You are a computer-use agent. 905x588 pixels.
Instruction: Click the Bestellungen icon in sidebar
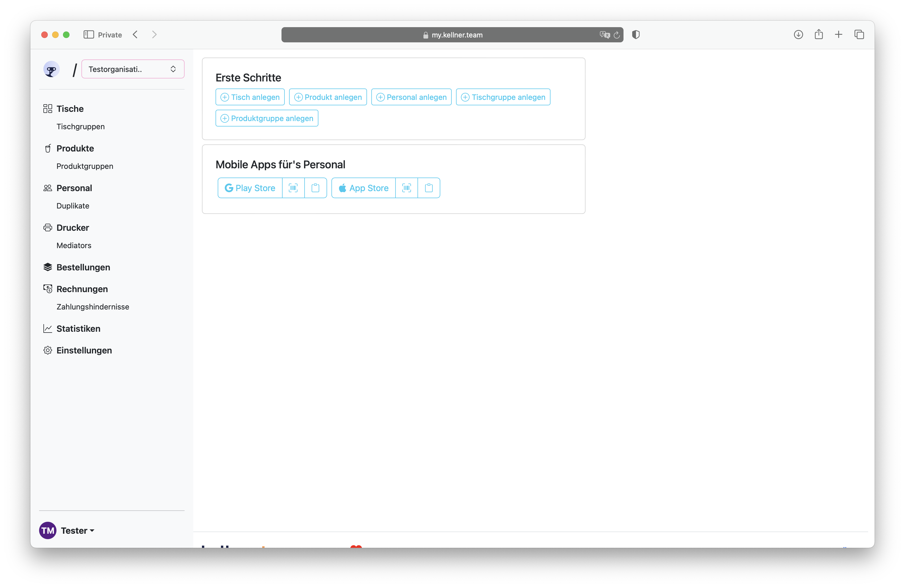click(48, 267)
